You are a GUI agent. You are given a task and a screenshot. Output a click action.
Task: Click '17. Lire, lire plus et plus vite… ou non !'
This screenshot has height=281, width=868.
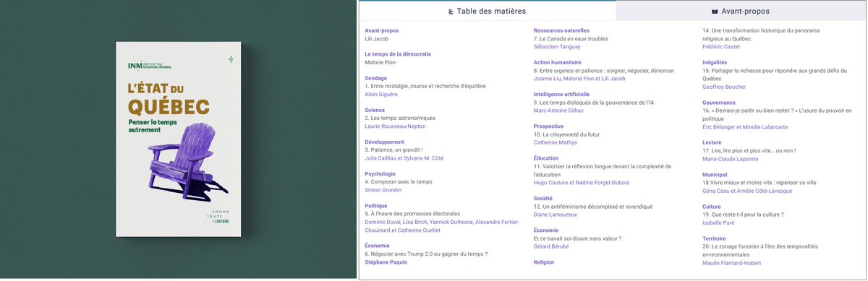coord(749,150)
